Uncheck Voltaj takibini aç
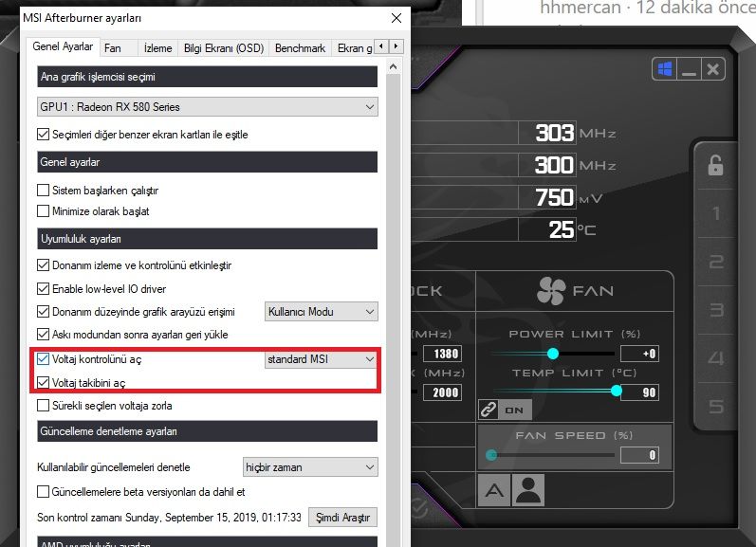Viewport: 756px width, 547px height. click(x=43, y=383)
